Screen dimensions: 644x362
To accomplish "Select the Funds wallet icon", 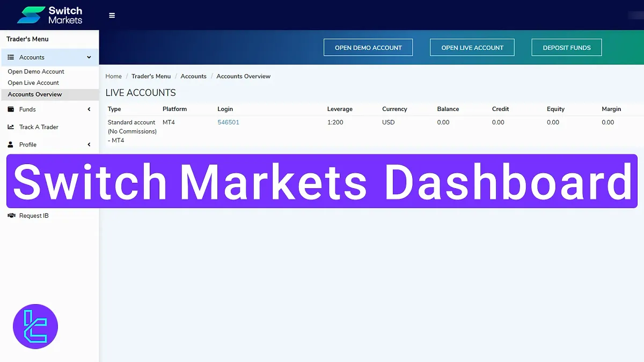I will tap(11, 109).
